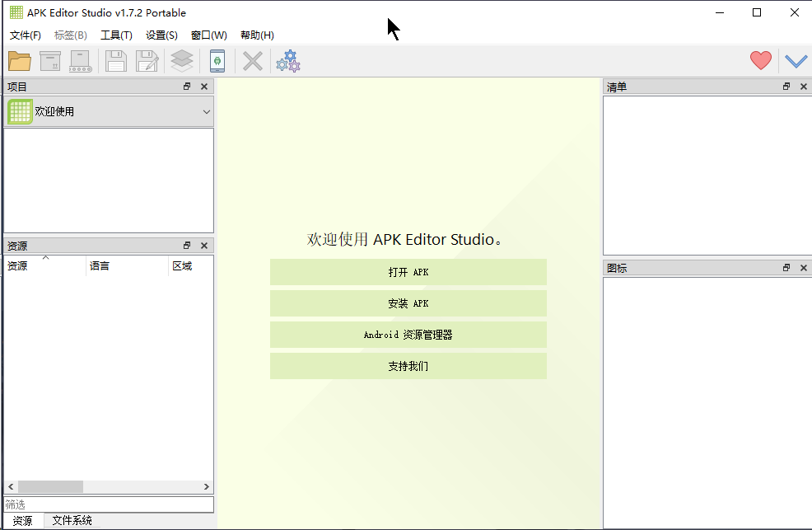
Task: Click the sign APK toolbar icon
Action: coord(81,61)
